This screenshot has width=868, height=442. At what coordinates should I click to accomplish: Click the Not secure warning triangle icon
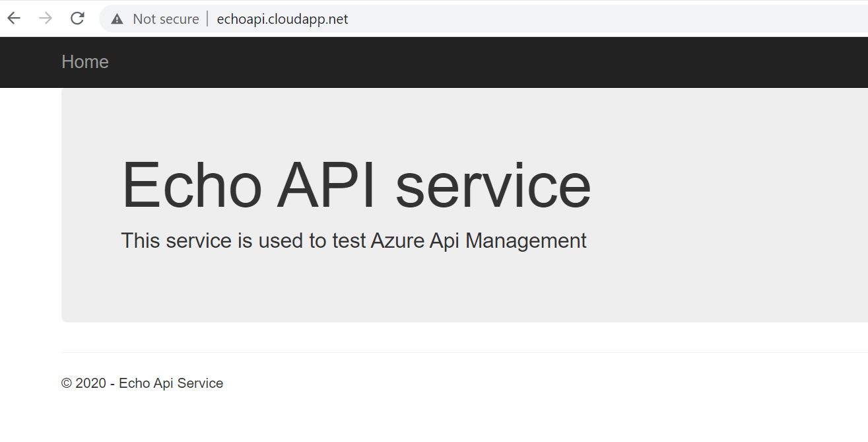coord(117,19)
